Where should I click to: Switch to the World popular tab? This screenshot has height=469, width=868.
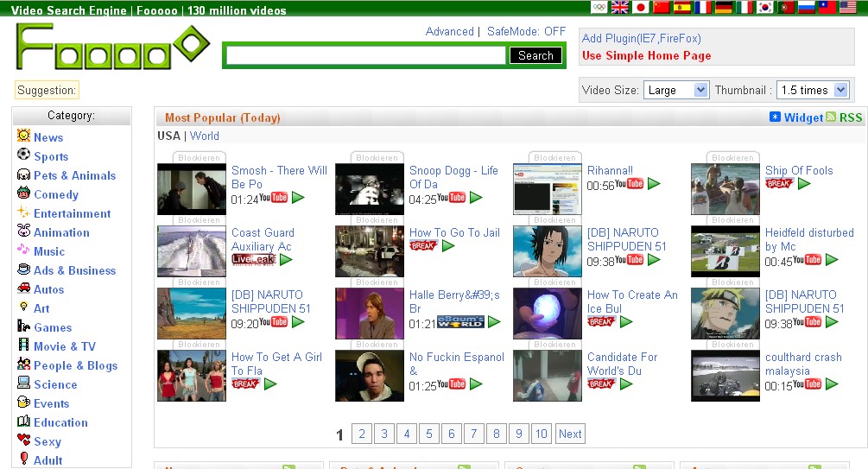coord(205,136)
